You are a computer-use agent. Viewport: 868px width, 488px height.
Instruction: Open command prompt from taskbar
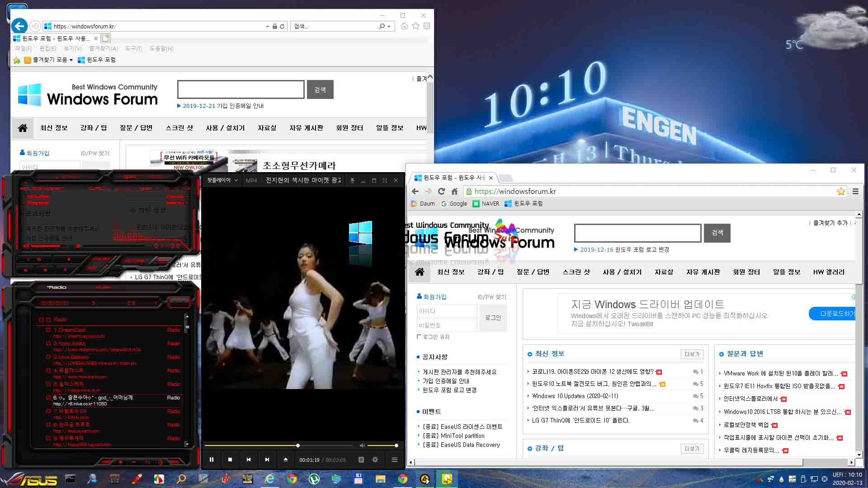pos(70,479)
